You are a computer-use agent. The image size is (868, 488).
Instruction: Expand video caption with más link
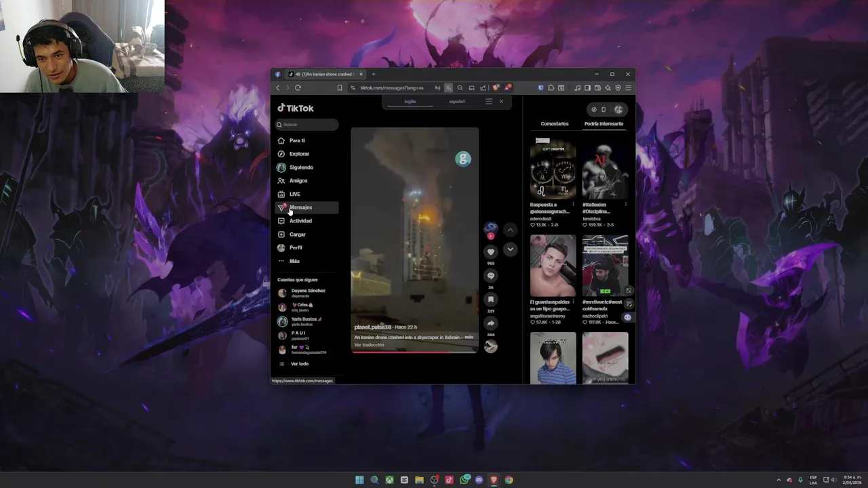click(x=469, y=337)
